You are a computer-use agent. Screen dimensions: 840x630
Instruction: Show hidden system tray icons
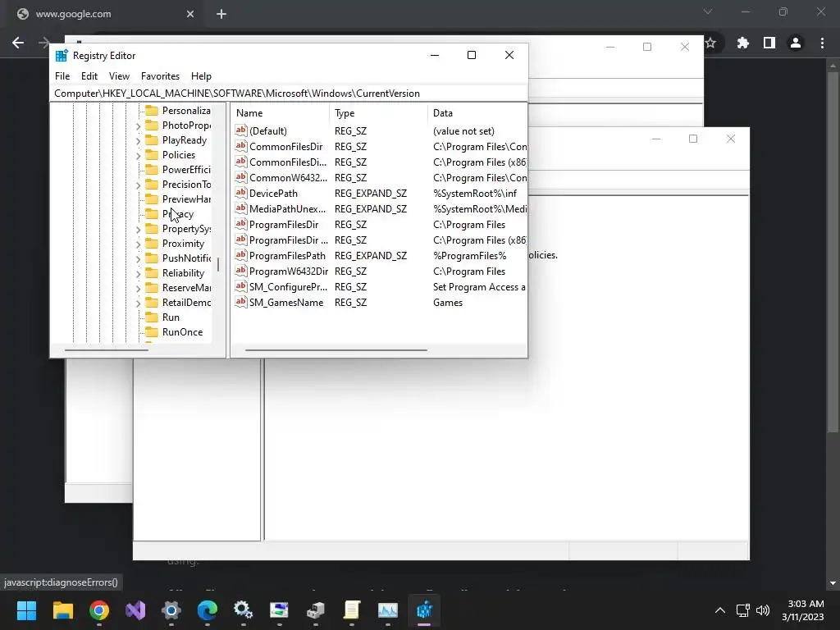point(720,610)
